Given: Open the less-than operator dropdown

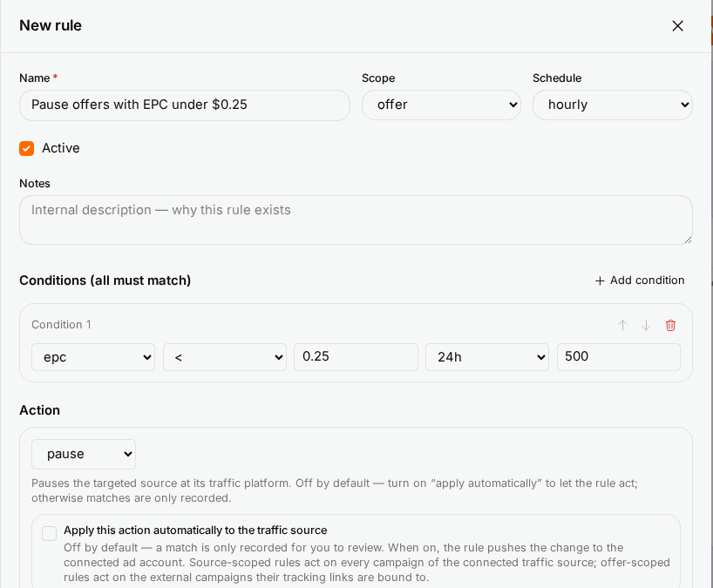Looking at the screenshot, I should point(225,357).
